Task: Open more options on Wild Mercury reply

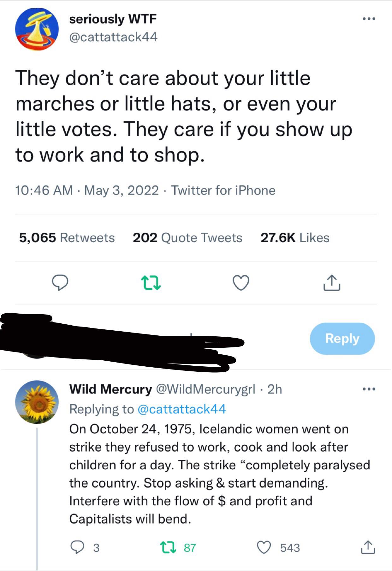Action: point(369,389)
